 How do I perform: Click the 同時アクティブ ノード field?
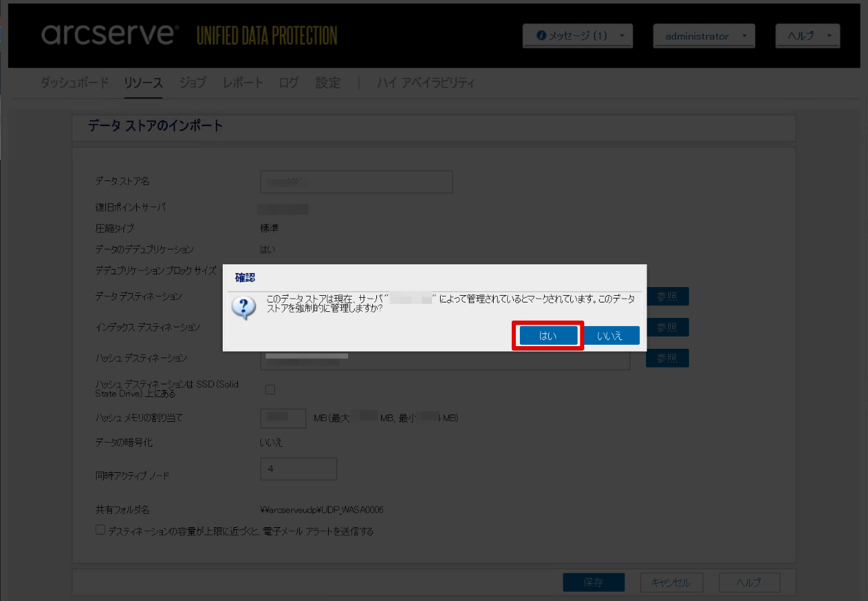[299, 469]
